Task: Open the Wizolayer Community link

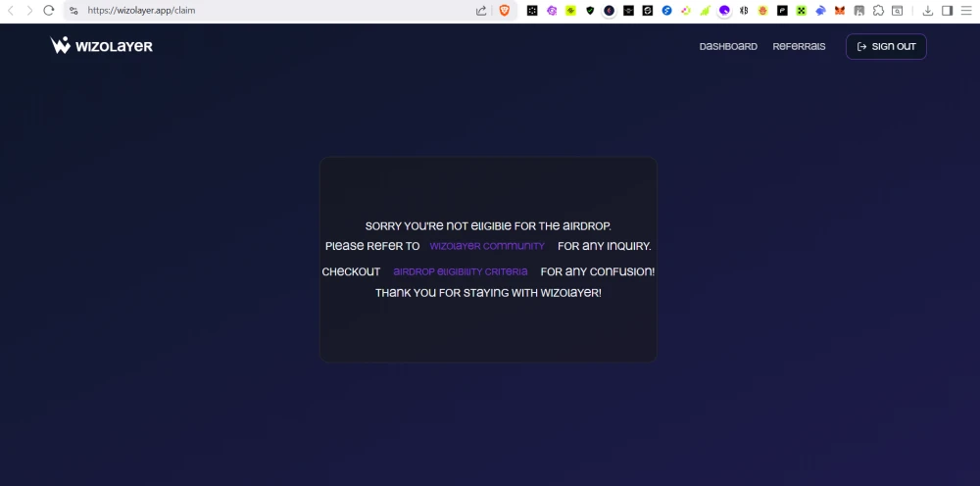Action: (487, 247)
